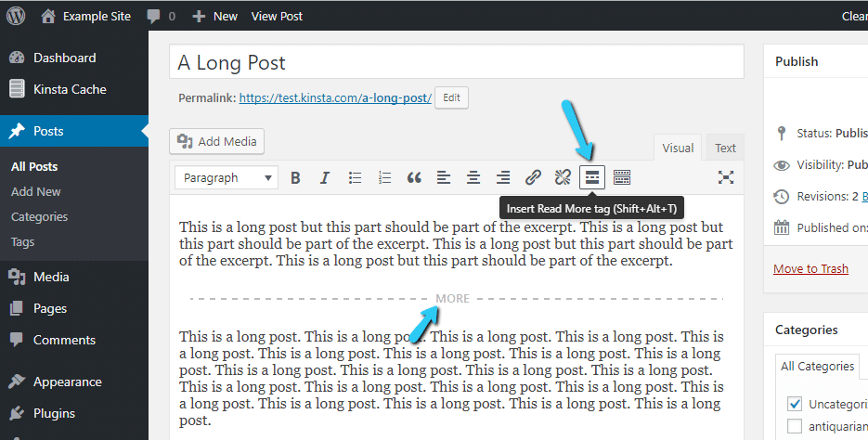This screenshot has width=868, height=440.
Task: Toggle the toolbar kitchen sink icon
Action: pos(621,177)
